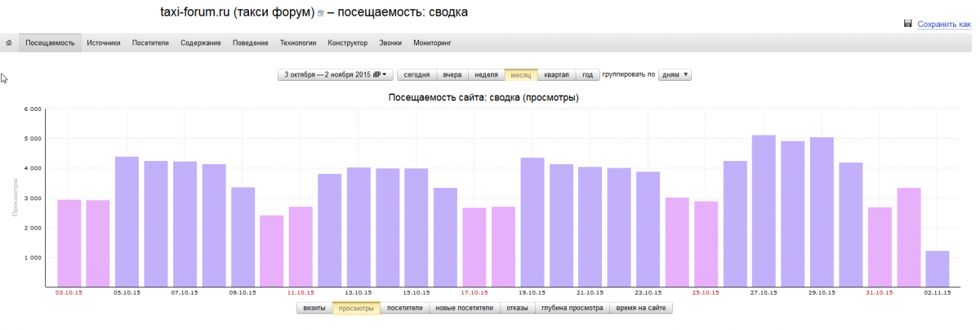The width and height of the screenshot is (980, 330).
Task: Switch chart metric to время на сайте
Action: (x=641, y=308)
